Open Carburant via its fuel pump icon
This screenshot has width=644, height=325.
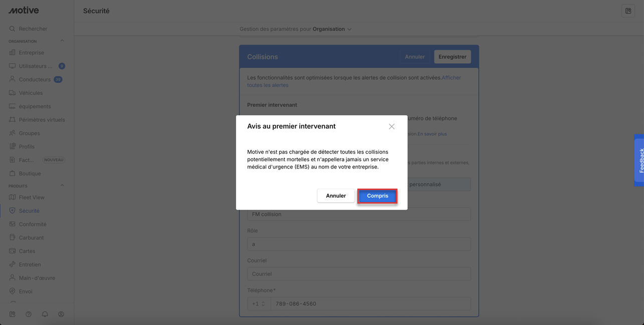(13, 238)
